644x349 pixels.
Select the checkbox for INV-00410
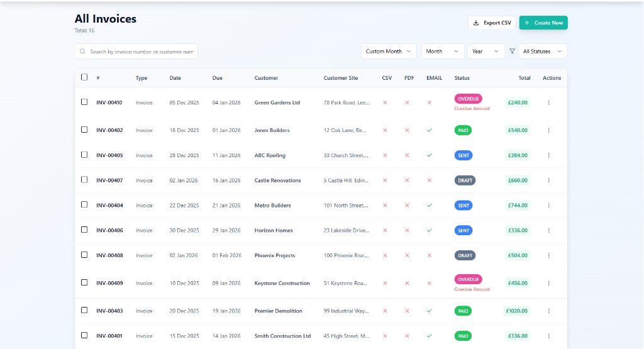click(84, 102)
